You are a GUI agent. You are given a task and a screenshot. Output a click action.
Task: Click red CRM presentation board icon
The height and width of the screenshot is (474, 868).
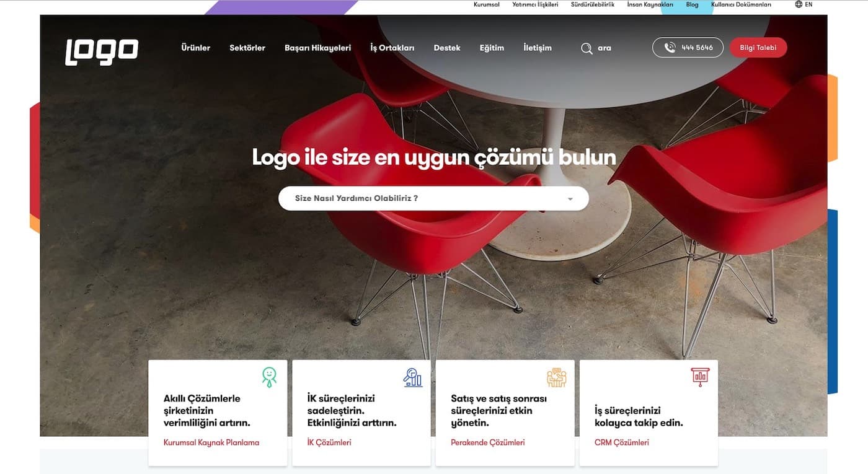click(700, 377)
